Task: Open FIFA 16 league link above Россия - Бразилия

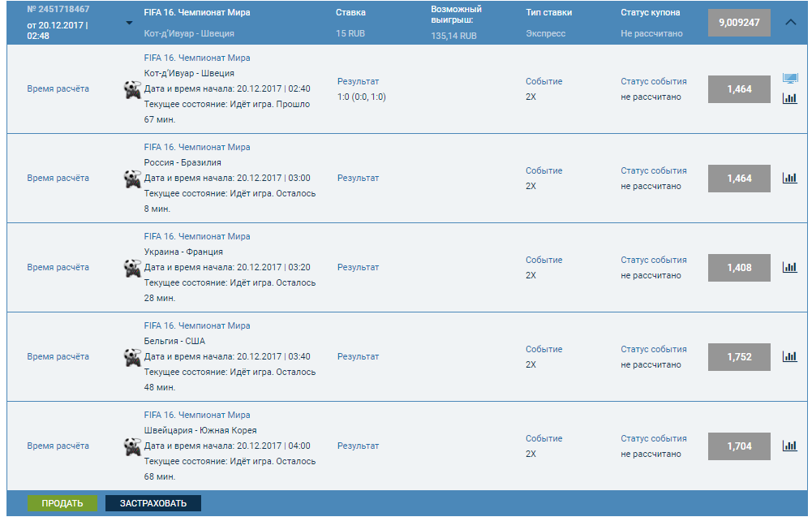Action: click(197, 147)
